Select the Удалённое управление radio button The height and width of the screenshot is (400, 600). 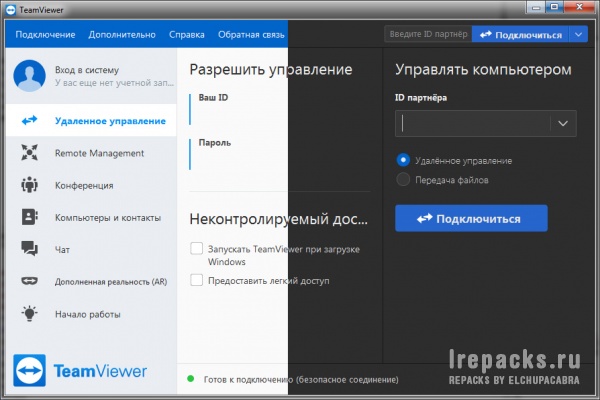(403, 160)
